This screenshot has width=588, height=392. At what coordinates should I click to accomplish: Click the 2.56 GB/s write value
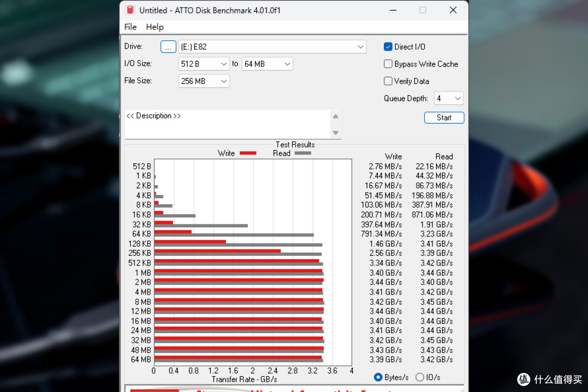tap(385, 253)
